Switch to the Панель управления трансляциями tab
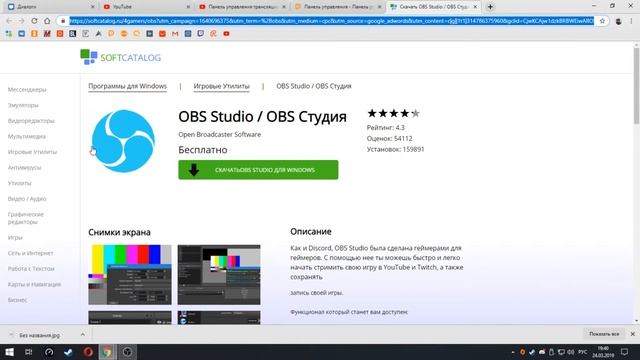Viewport: 640px width, 360px height. (x=242, y=7)
